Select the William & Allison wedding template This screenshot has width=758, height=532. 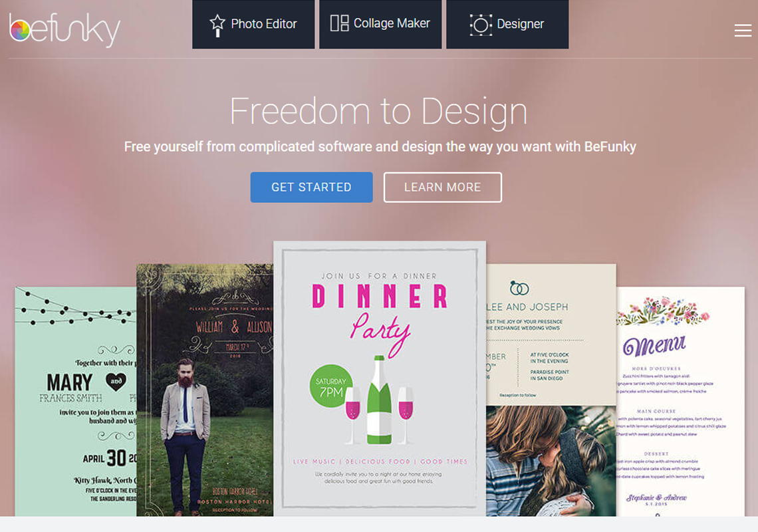[x=205, y=390]
